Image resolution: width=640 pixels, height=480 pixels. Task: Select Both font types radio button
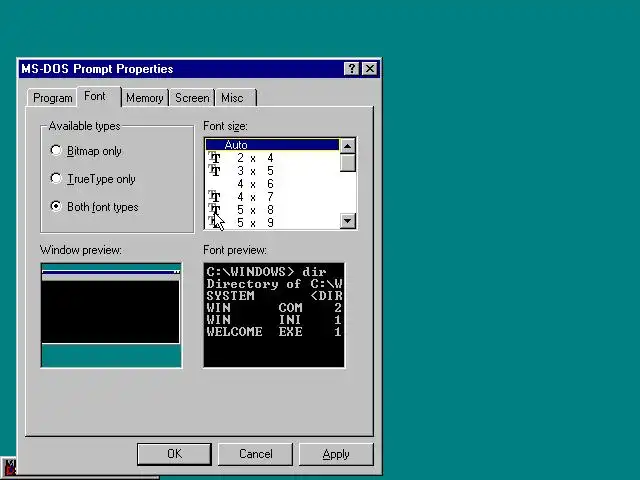pyautogui.click(x=94, y=207)
